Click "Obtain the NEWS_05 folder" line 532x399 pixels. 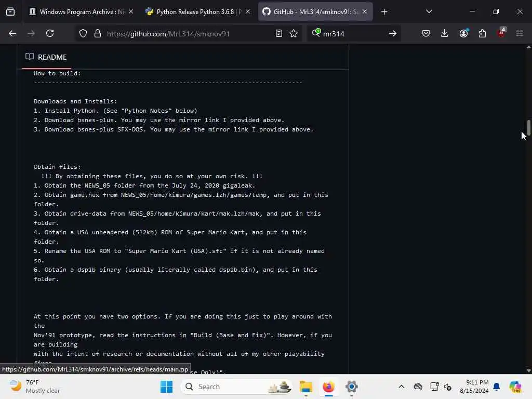click(x=144, y=185)
